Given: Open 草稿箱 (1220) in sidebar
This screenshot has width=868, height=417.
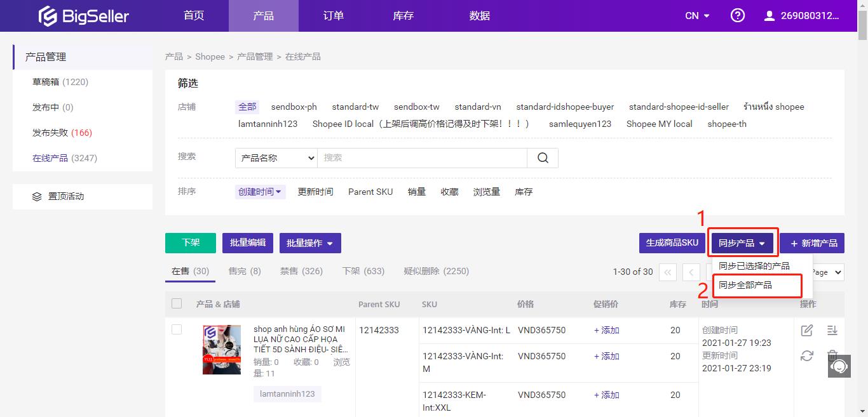Looking at the screenshot, I should click(60, 83).
